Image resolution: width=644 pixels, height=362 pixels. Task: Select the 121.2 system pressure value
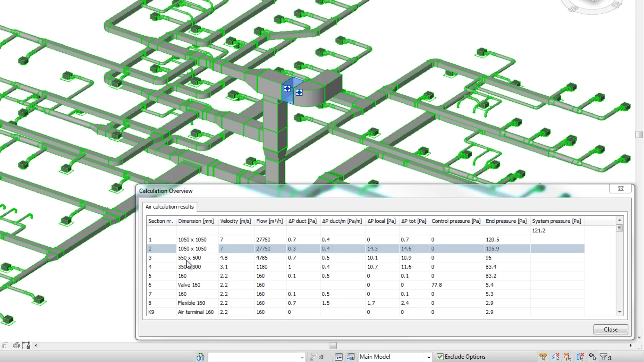coord(539,230)
